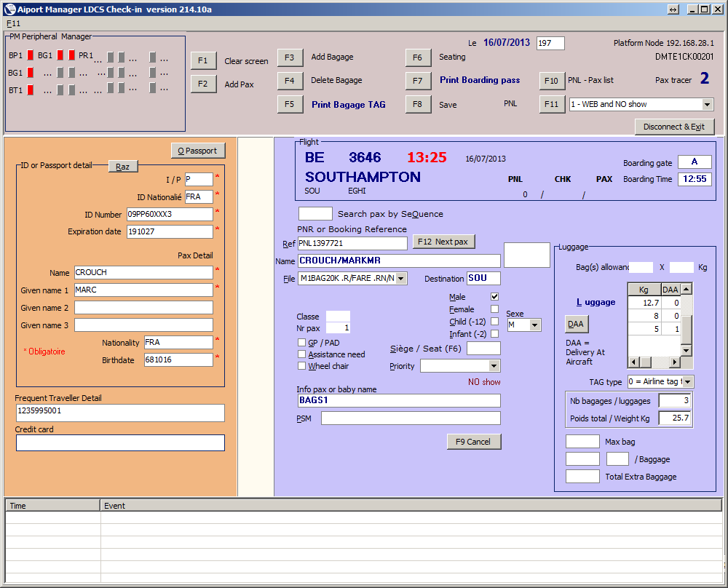Click the Credit card input field
Image resolution: width=728 pixels, height=588 pixels.
[120, 442]
